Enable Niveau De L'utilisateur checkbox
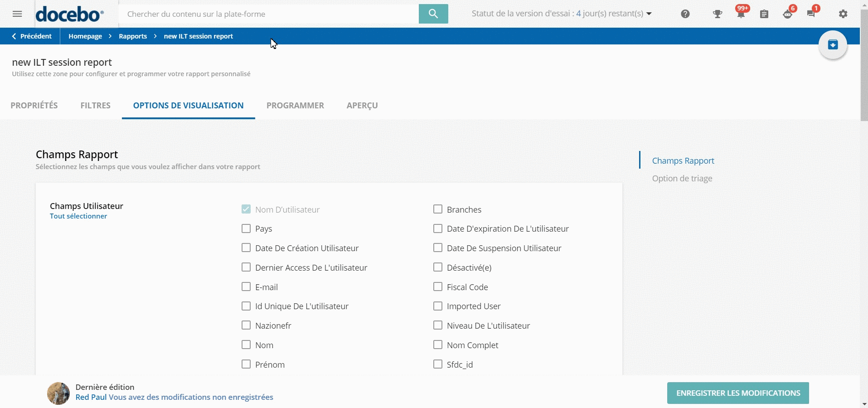The width and height of the screenshot is (868, 408). pyautogui.click(x=438, y=325)
